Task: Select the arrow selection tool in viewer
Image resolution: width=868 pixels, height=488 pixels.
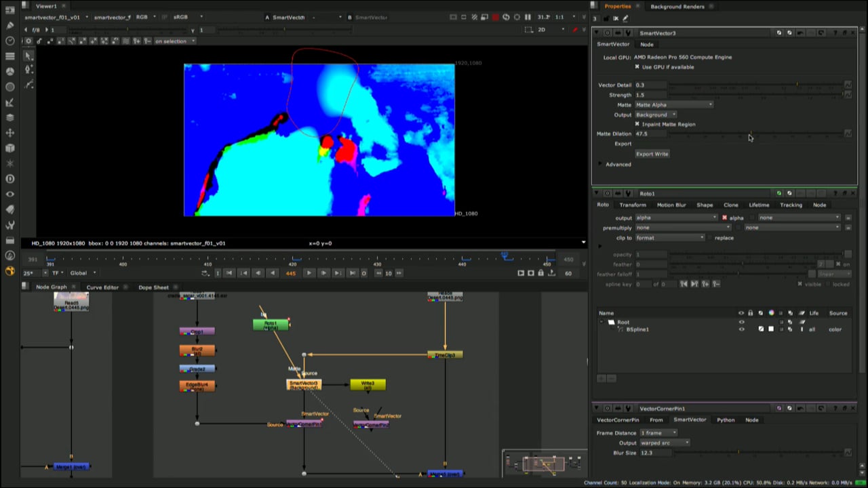Action: click(28, 56)
